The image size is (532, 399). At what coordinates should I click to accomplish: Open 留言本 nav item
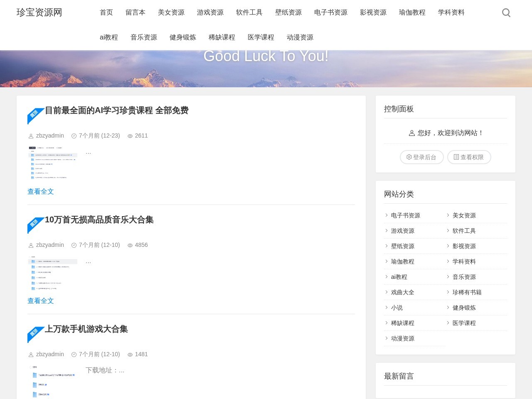pos(135,12)
